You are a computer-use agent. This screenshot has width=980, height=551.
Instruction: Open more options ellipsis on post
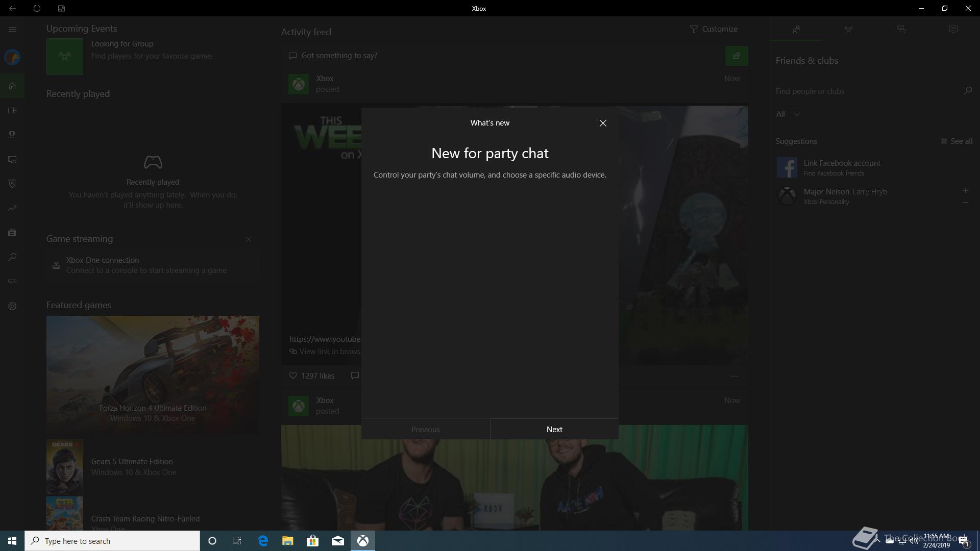click(734, 376)
